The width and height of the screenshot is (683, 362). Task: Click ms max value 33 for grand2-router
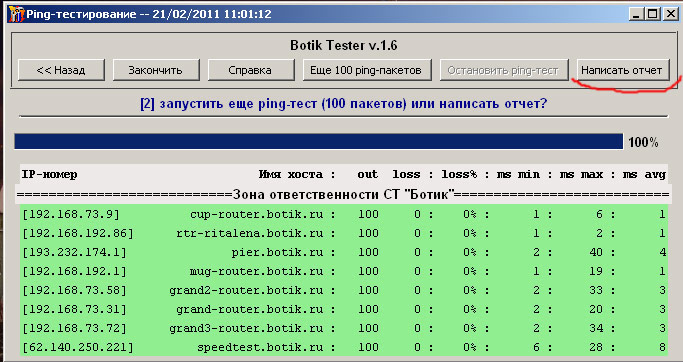pos(596,290)
